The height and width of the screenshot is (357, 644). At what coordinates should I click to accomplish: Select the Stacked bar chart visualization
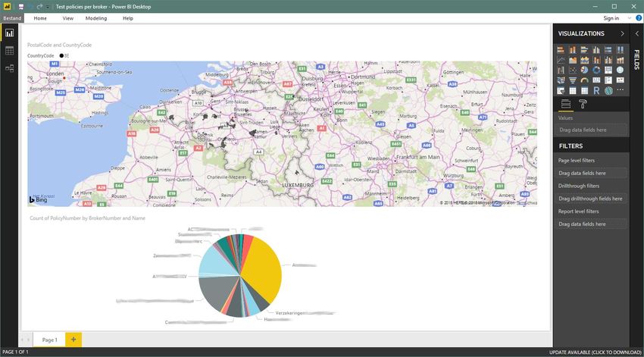click(561, 50)
